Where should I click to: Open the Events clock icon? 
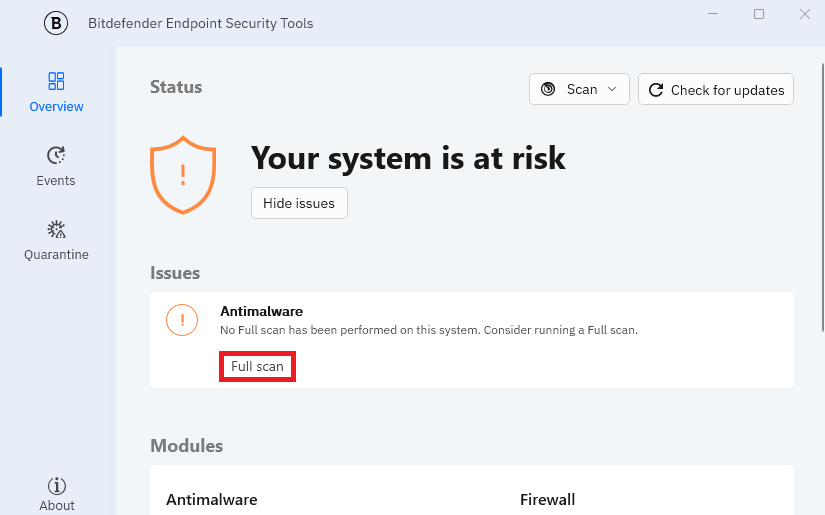click(56, 155)
